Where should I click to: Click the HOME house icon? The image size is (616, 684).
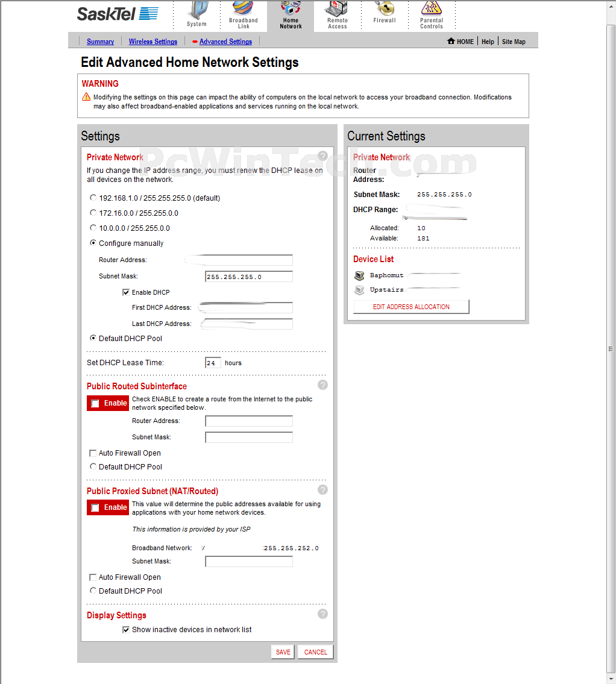click(451, 41)
